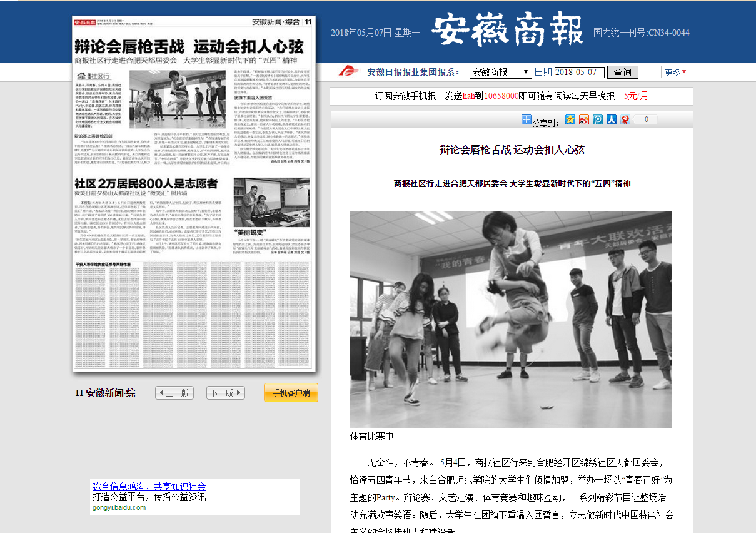Click the last red share icon

coord(625,119)
